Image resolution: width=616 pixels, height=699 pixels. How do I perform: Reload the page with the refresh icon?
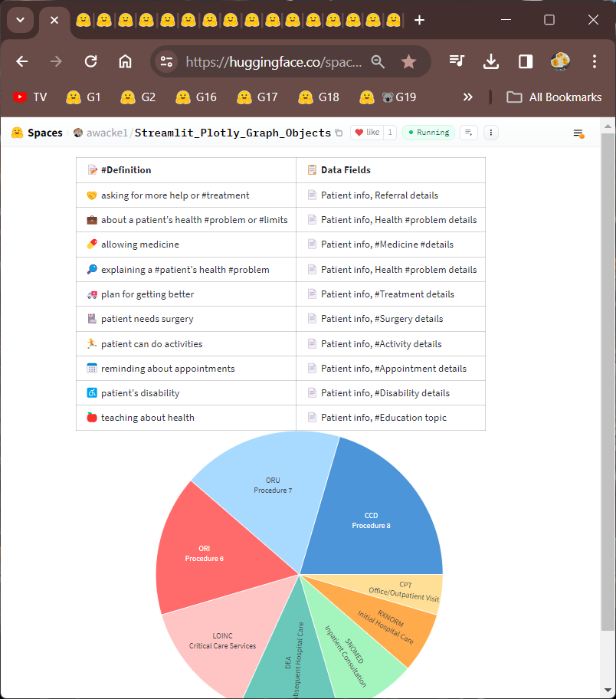(x=90, y=62)
